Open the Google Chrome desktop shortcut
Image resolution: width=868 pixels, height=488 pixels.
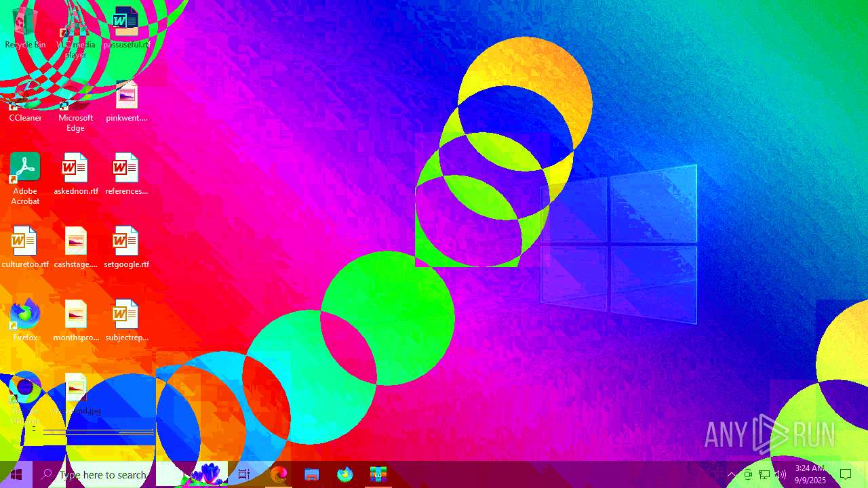(25, 399)
